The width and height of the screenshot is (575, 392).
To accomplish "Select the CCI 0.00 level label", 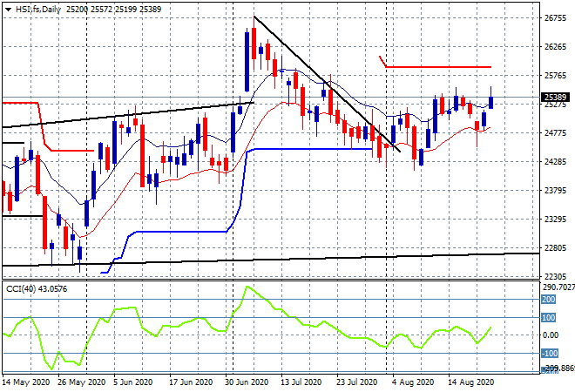I will click(x=551, y=335).
